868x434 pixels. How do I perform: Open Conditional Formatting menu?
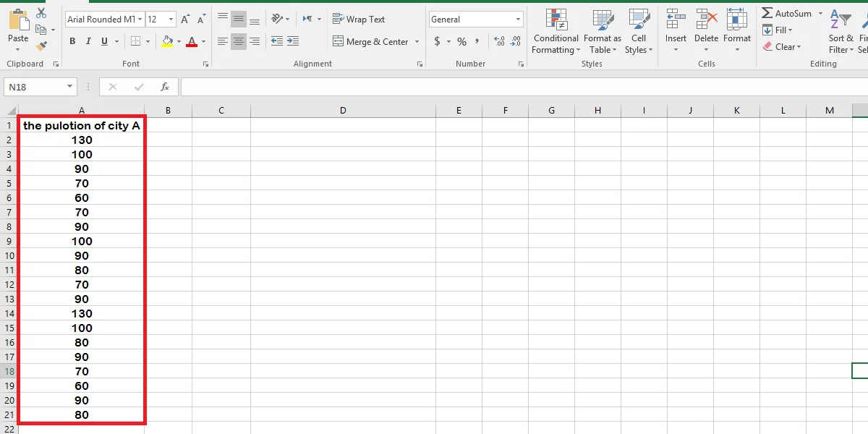(556, 31)
